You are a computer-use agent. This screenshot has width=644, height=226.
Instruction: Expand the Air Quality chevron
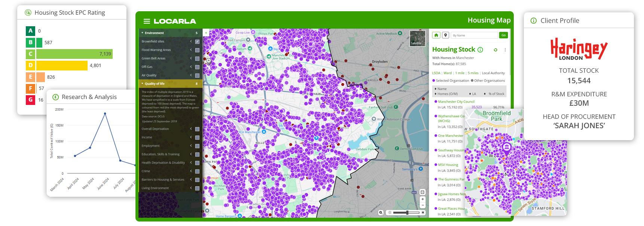coord(191,75)
